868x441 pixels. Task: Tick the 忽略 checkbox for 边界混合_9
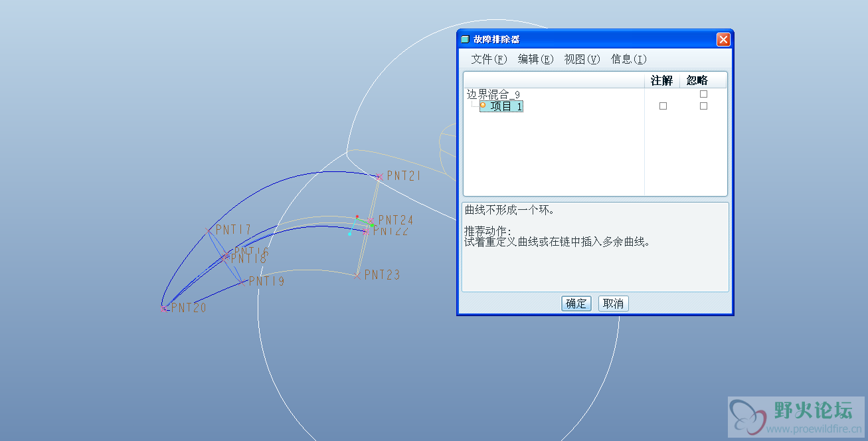[703, 94]
